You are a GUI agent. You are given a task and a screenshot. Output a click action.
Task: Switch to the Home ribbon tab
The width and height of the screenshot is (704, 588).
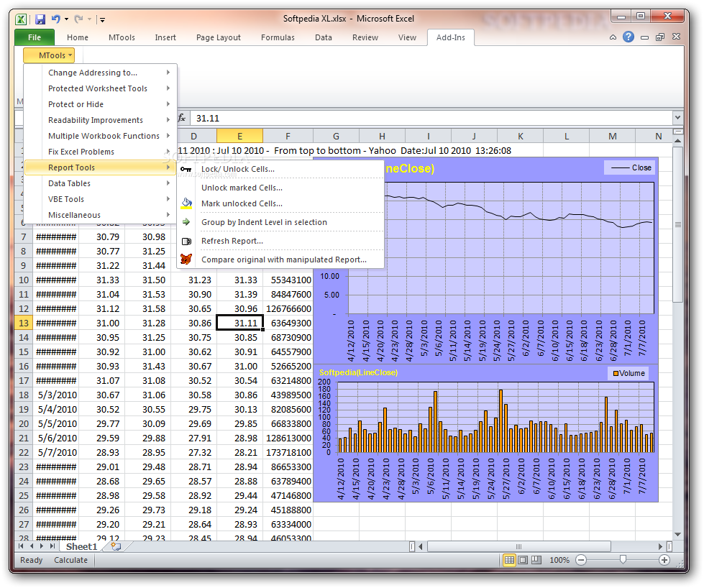pos(78,37)
